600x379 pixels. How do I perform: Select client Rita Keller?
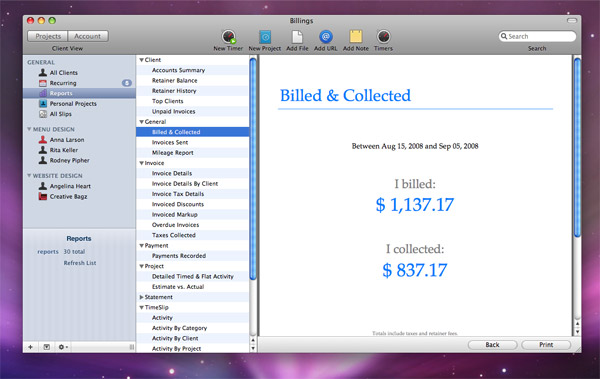[64, 150]
